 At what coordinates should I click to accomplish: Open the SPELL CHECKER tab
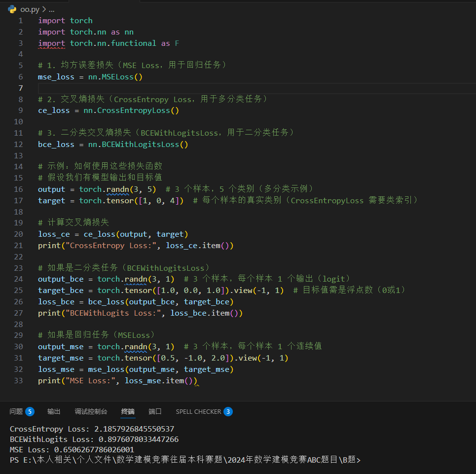click(198, 411)
